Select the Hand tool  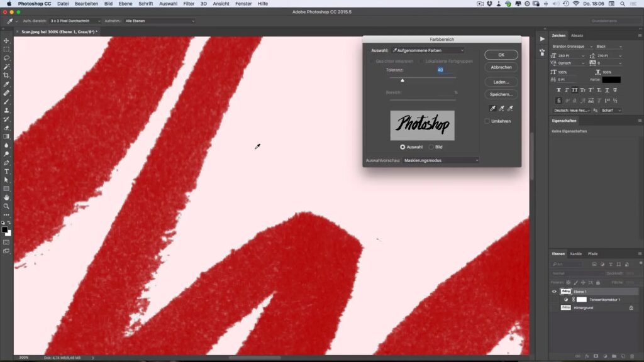6,197
